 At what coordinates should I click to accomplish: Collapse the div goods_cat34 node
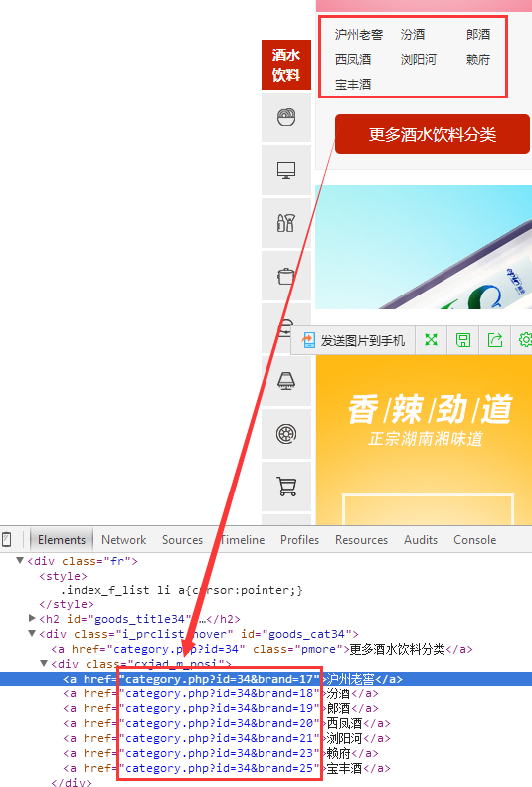point(32,634)
